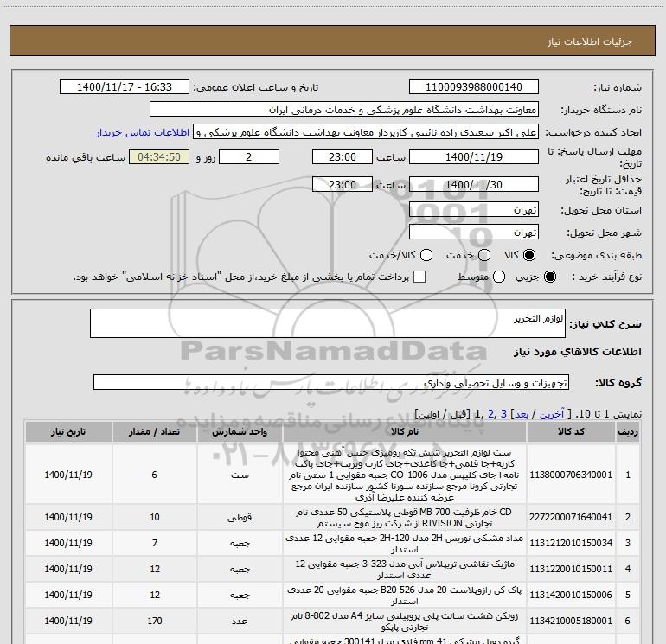Click the شرح کلی نیاز text area لوازم التحریر
Viewport: 666px width, 644px height.
[x=328, y=323]
